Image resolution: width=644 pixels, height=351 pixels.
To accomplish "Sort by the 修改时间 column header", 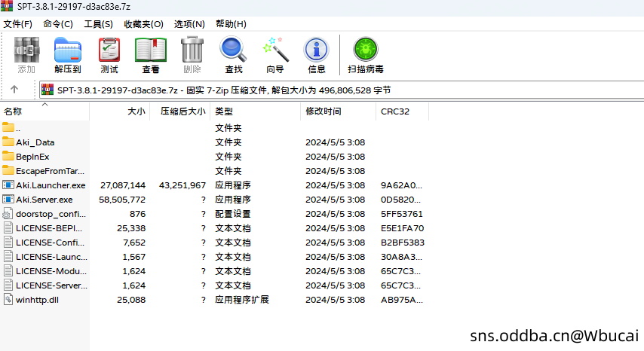I will (339, 111).
